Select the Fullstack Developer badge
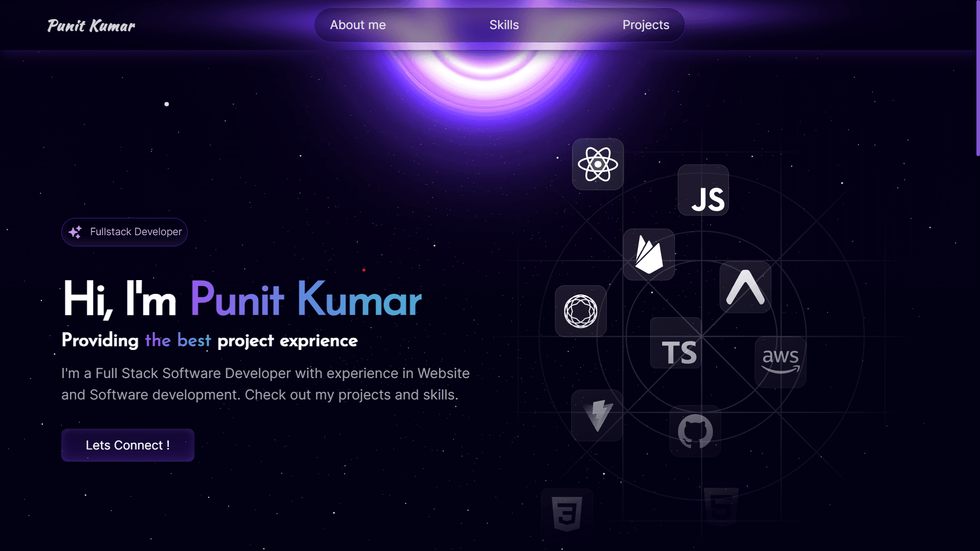The width and height of the screenshot is (980, 551). [124, 232]
